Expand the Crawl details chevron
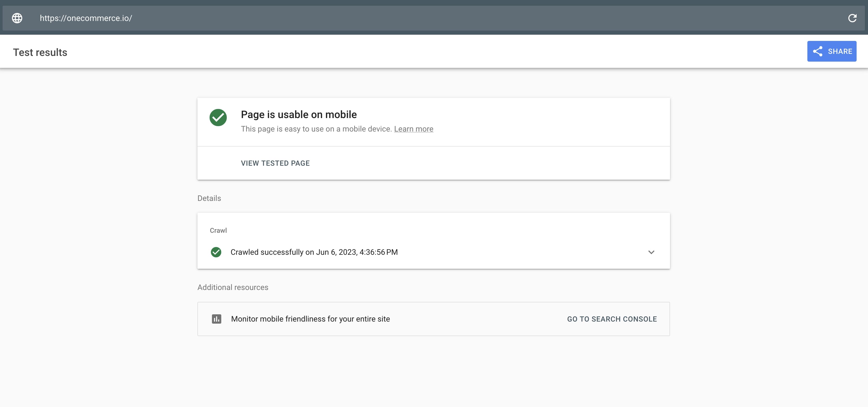This screenshot has height=407, width=868. coord(651,252)
